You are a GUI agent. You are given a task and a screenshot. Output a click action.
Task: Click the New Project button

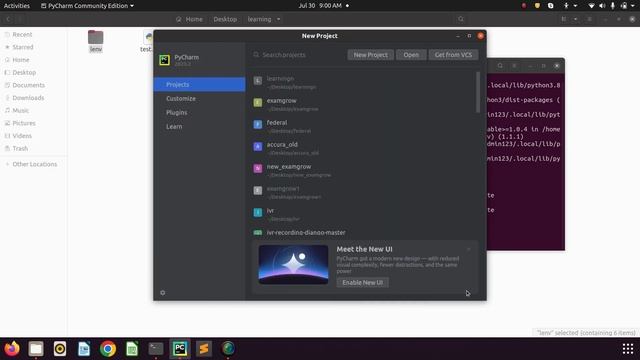point(371,55)
